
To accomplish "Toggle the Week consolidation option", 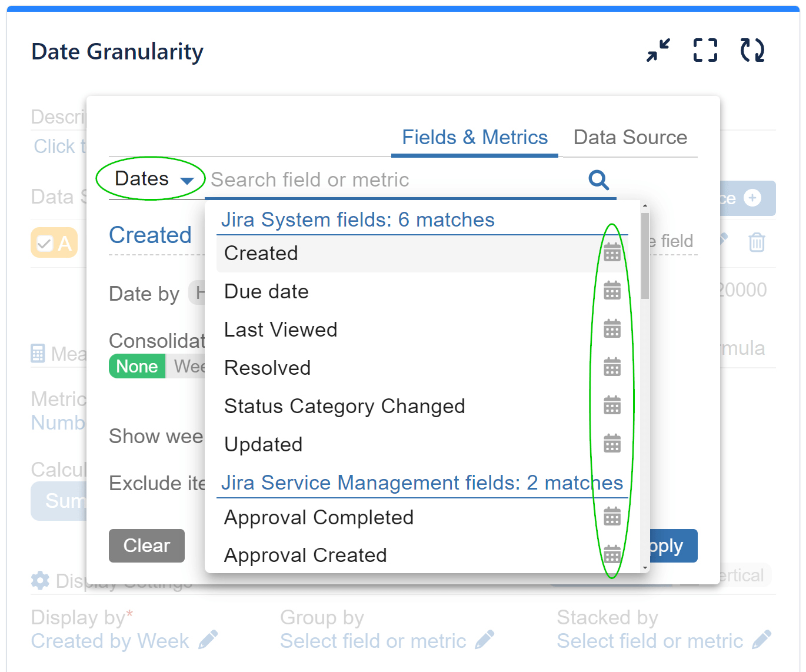I will (189, 366).
